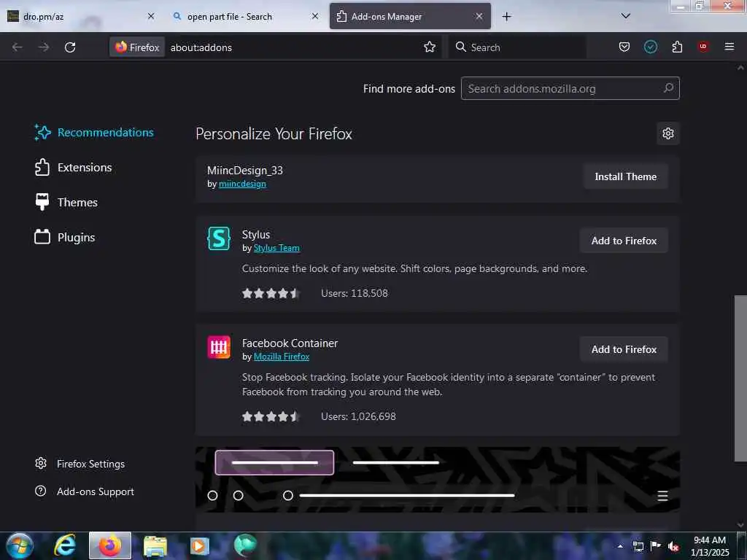Open the green bird app on taskbar
The image size is (747, 560).
pyautogui.click(x=245, y=545)
